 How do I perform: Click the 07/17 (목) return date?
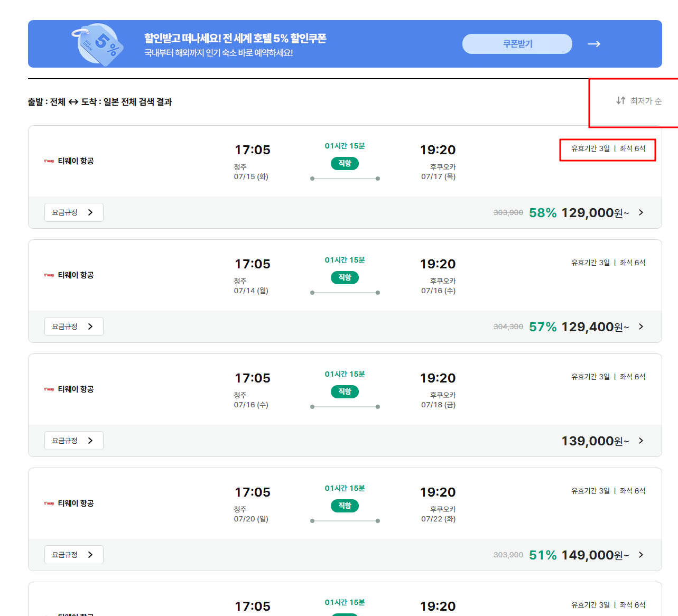tap(438, 176)
